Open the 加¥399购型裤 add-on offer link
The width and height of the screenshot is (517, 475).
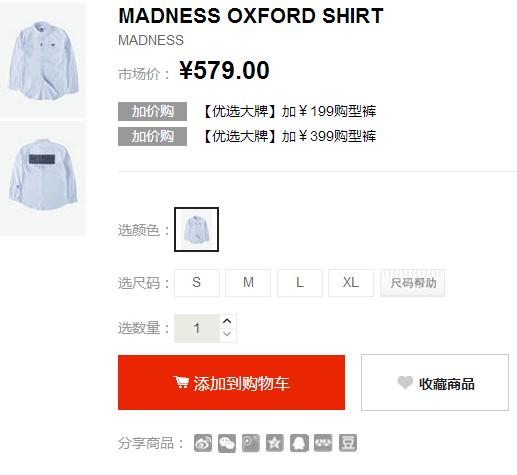(289, 136)
